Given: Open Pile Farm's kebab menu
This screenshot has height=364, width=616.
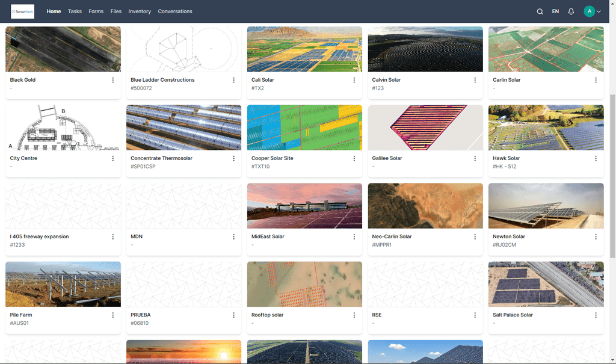Looking at the screenshot, I should 112,315.
